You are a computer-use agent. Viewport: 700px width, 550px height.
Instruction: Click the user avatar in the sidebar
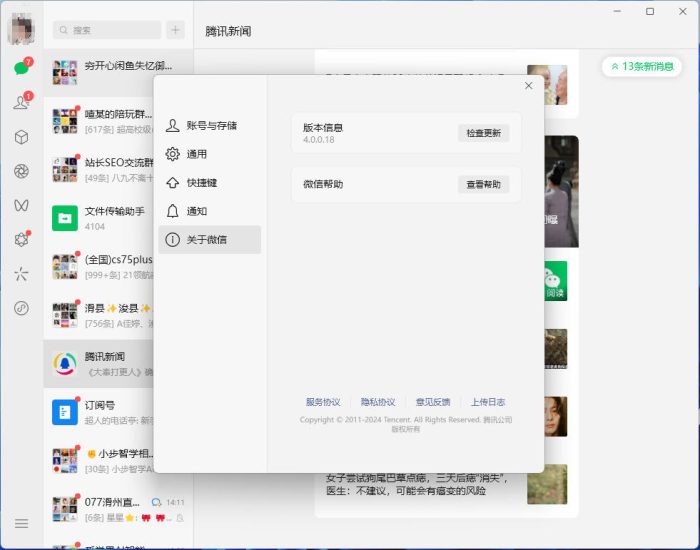[x=21, y=29]
